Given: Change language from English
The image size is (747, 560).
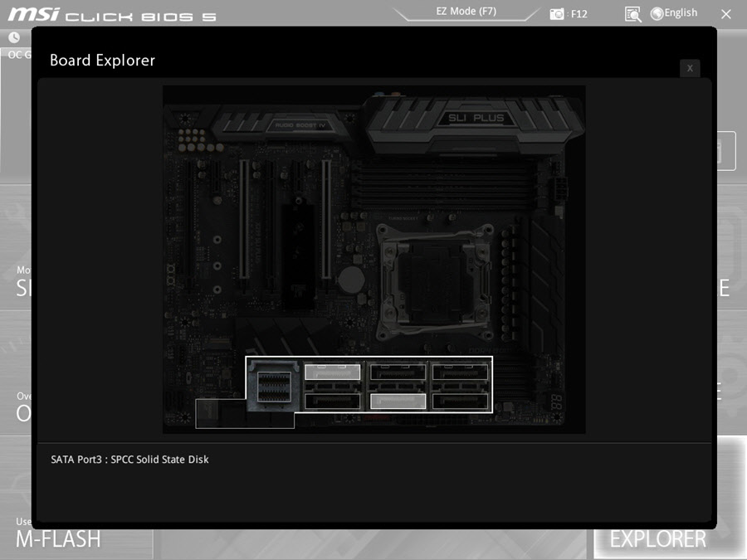Looking at the screenshot, I should click(x=681, y=13).
